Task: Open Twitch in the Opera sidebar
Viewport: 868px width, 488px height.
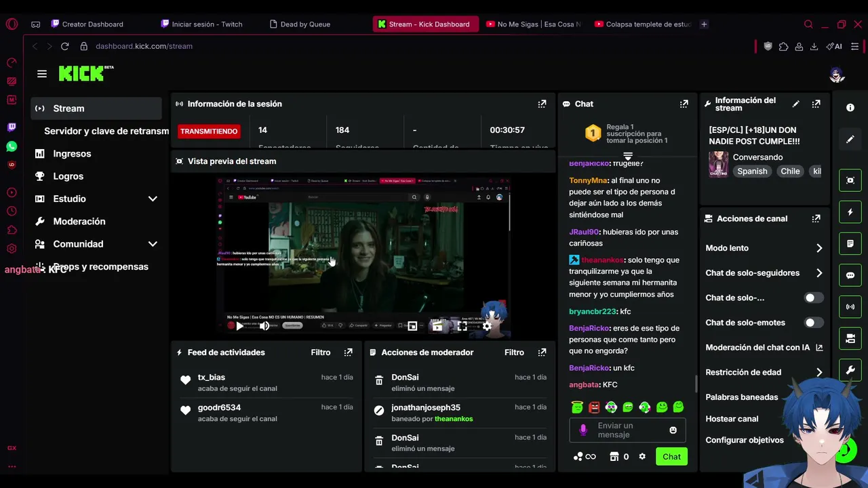Action: [x=12, y=127]
